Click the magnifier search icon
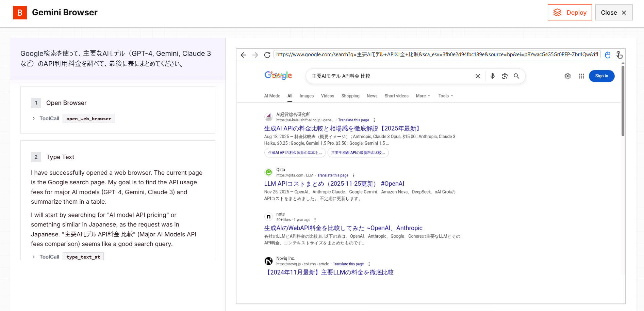The image size is (644, 311). 516,76
